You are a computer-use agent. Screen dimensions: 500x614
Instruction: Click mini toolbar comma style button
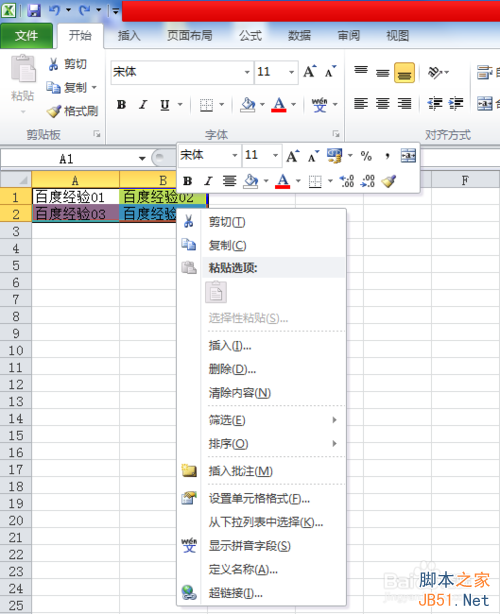pyautogui.click(x=387, y=156)
